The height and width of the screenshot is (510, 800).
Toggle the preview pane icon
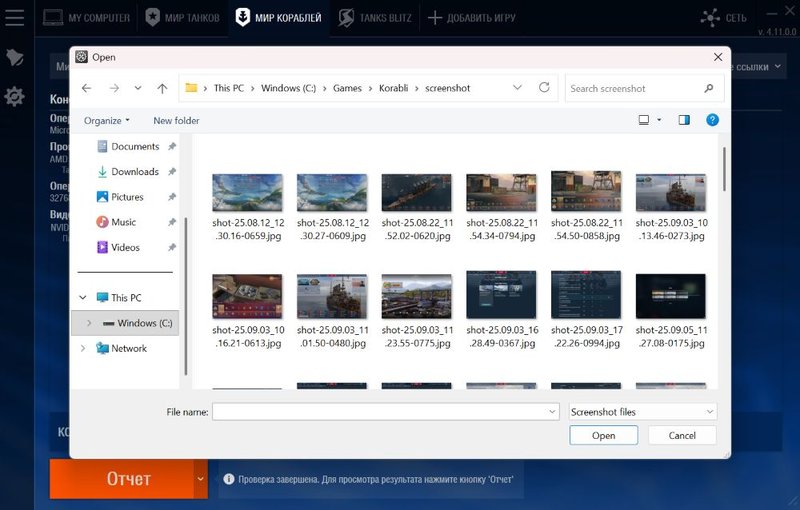pyautogui.click(x=684, y=120)
